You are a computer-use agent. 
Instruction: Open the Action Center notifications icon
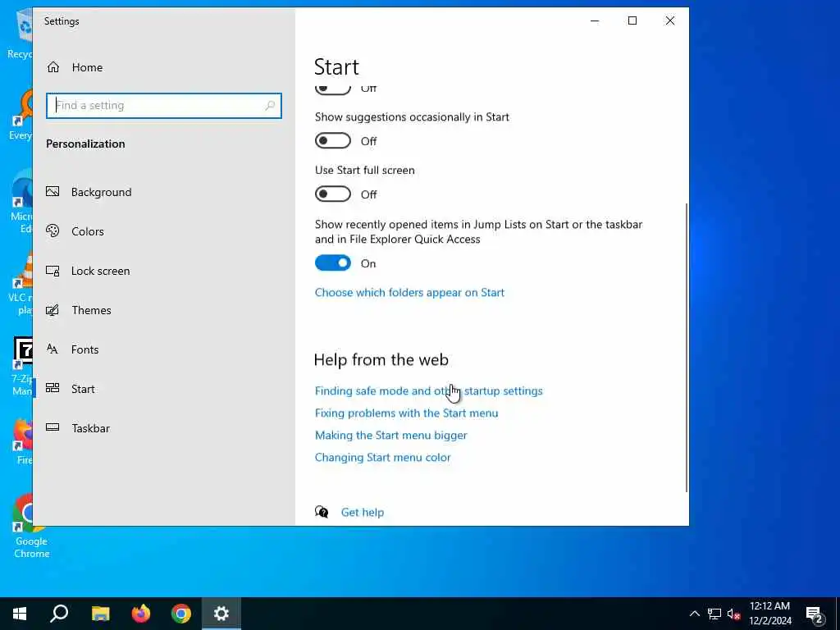click(814, 614)
